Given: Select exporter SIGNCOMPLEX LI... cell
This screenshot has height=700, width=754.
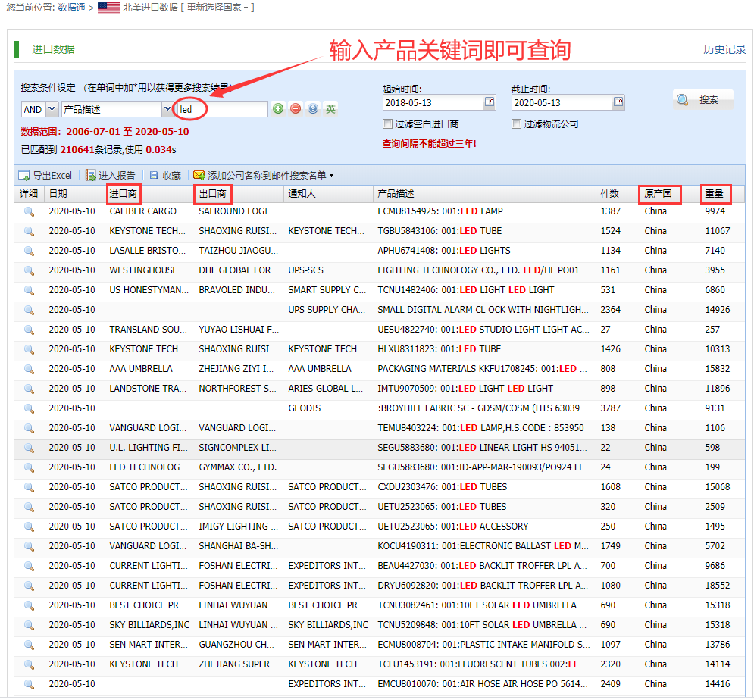Looking at the screenshot, I should pyautogui.click(x=237, y=448).
